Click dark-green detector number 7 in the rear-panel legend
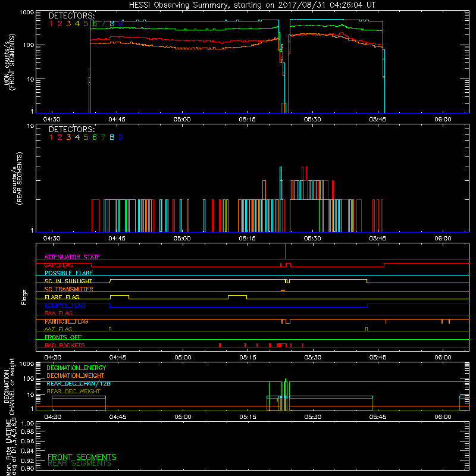 coord(103,137)
